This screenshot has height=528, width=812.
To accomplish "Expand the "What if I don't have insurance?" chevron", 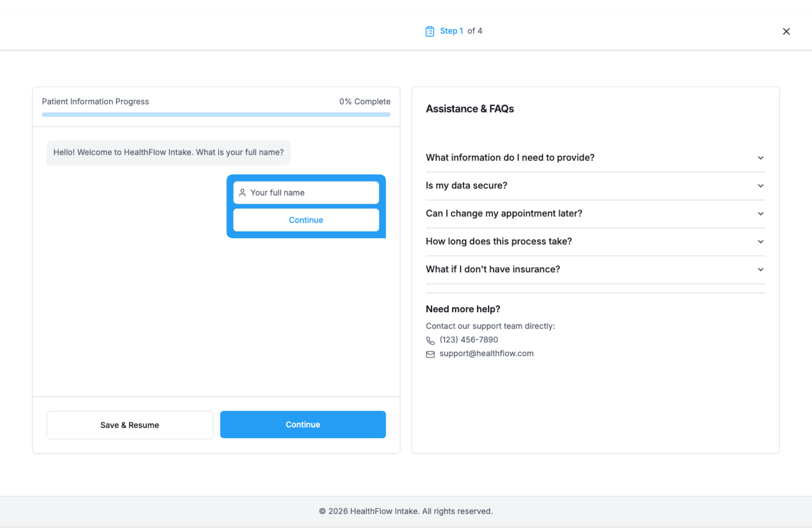I will click(x=760, y=269).
